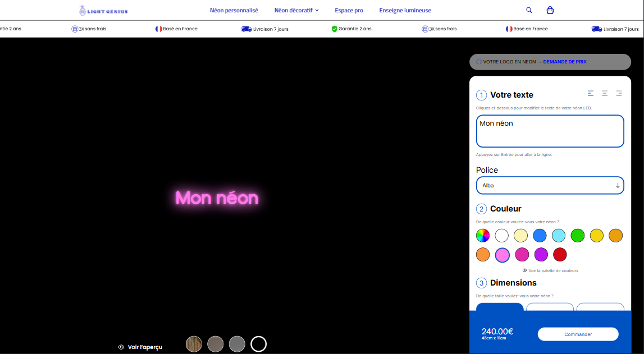Select the rainbow multicolor swatch
This screenshot has width=644, height=354.
tap(483, 236)
